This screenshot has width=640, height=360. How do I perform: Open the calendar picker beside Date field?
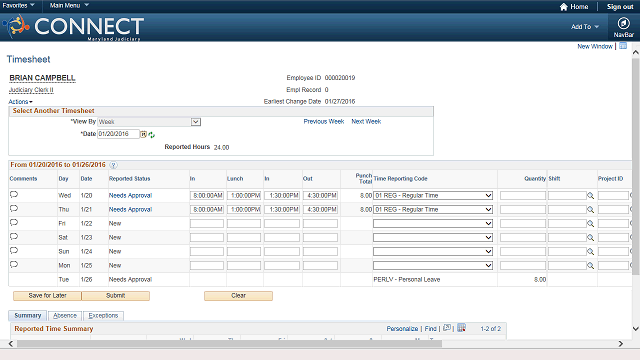(144, 134)
